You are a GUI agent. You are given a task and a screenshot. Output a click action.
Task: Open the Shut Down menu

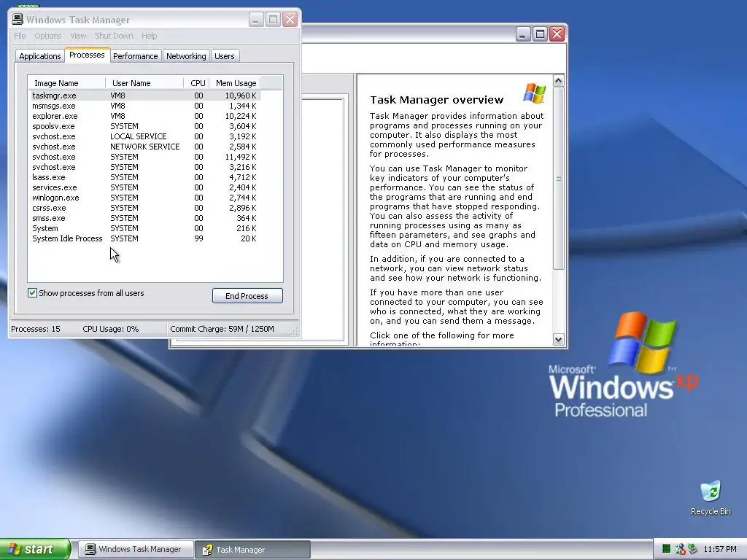[114, 36]
